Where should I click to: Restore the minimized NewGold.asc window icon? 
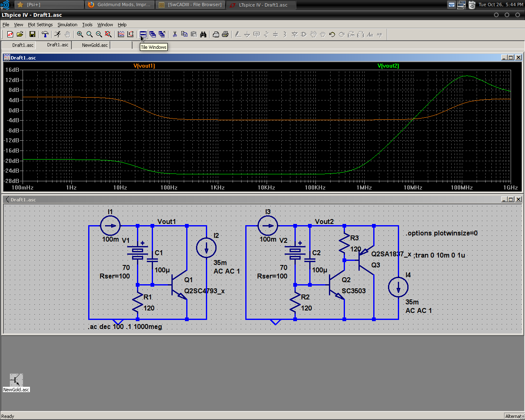[16, 383]
